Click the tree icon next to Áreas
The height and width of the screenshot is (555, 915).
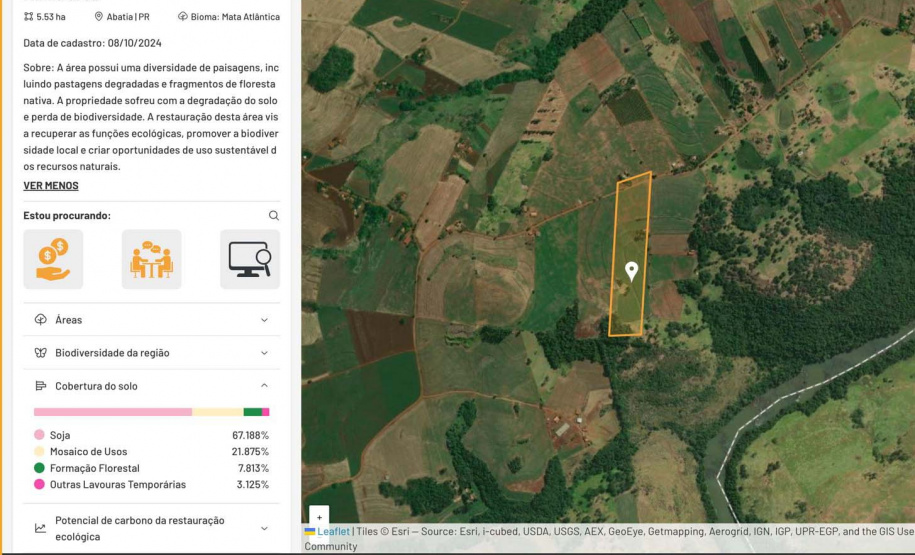tap(41, 320)
